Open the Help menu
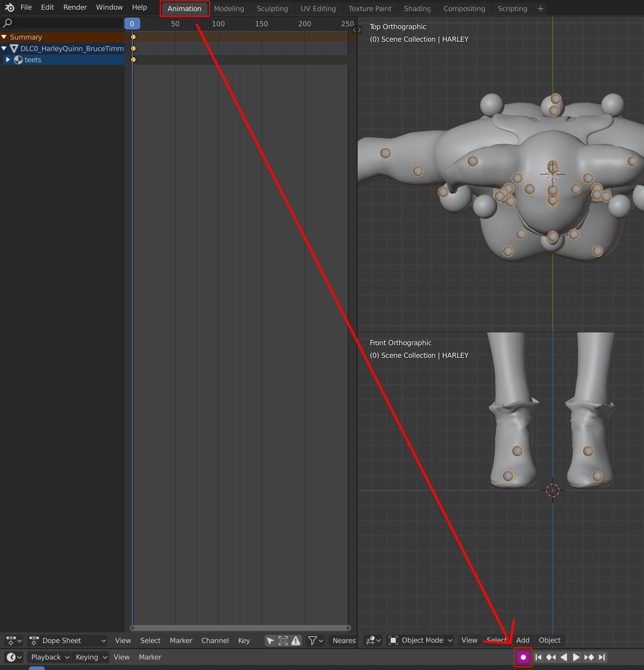 (x=140, y=8)
